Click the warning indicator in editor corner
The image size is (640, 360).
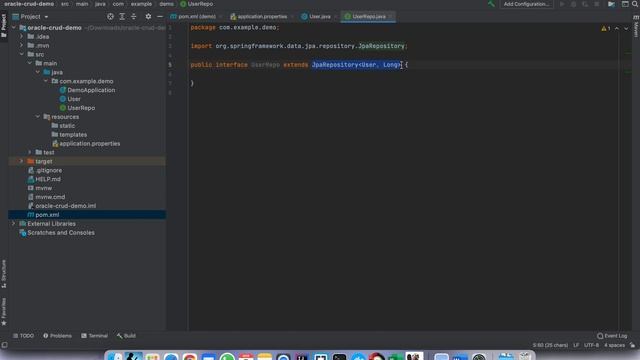(606, 28)
